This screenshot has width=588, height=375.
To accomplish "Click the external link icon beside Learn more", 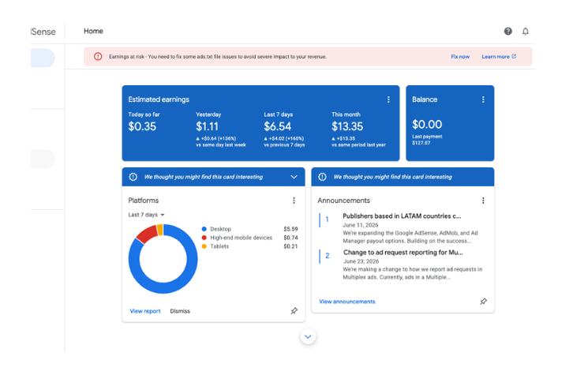I will [x=514, y=56].
